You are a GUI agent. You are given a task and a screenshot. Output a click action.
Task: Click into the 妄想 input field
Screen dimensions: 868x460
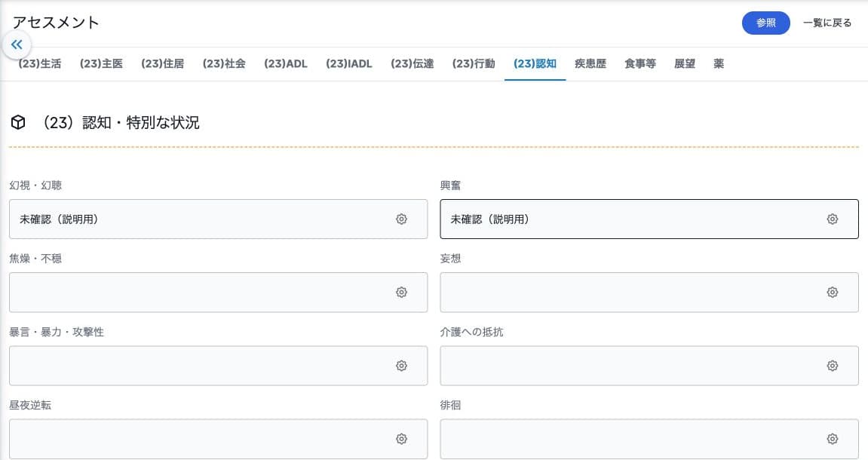pyautogui.click(x=649, y=293)
